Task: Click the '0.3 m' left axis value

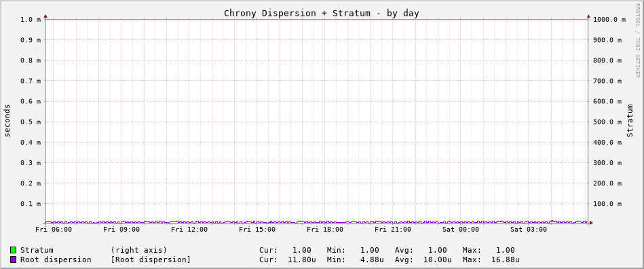Action: (x=31, y=162)
